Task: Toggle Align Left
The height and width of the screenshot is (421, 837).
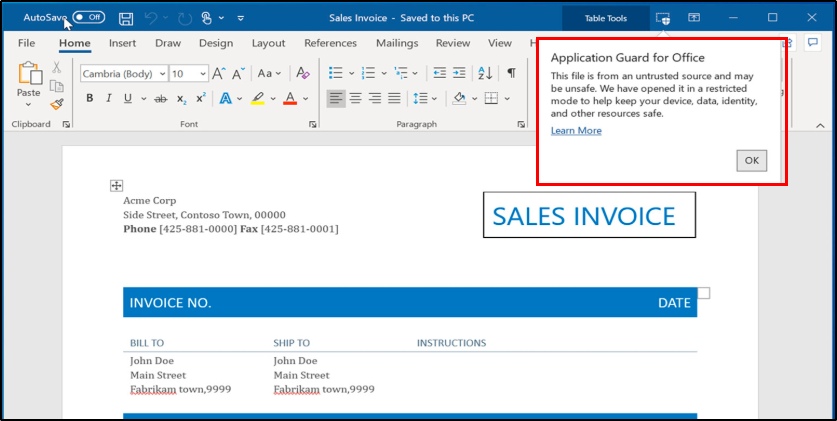Action: tap(336, 98)
